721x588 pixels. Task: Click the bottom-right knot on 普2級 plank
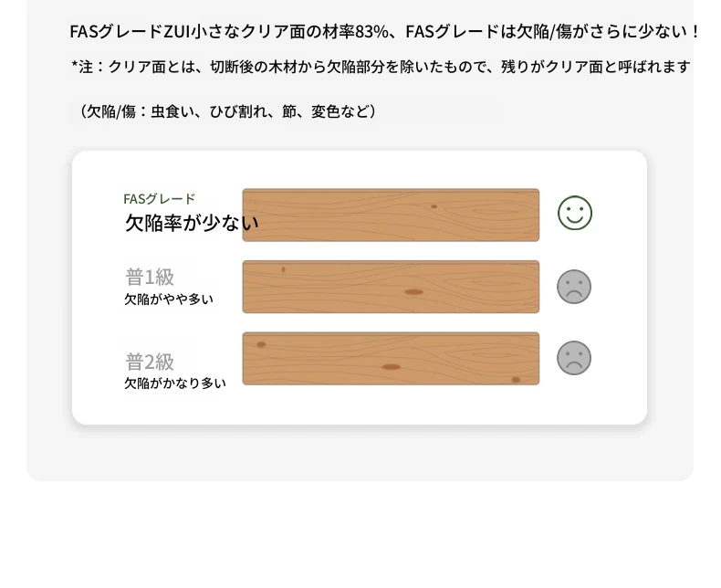[516, 380]
